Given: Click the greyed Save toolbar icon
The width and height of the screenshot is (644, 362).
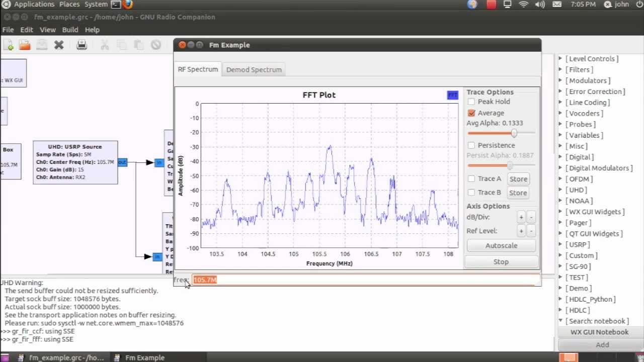Looking at the screenshot, I should (42, 45).
